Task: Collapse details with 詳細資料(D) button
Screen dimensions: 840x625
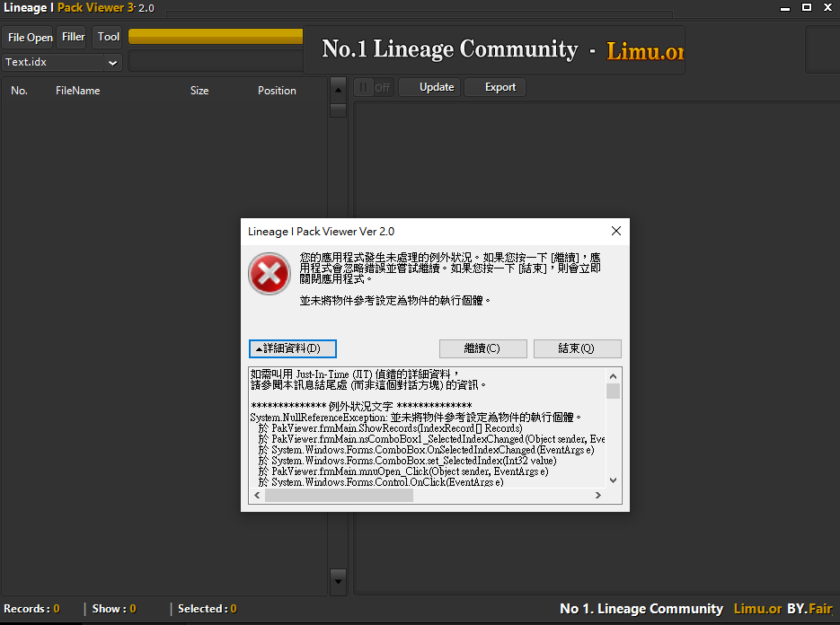Action: (x=293, y=348)
